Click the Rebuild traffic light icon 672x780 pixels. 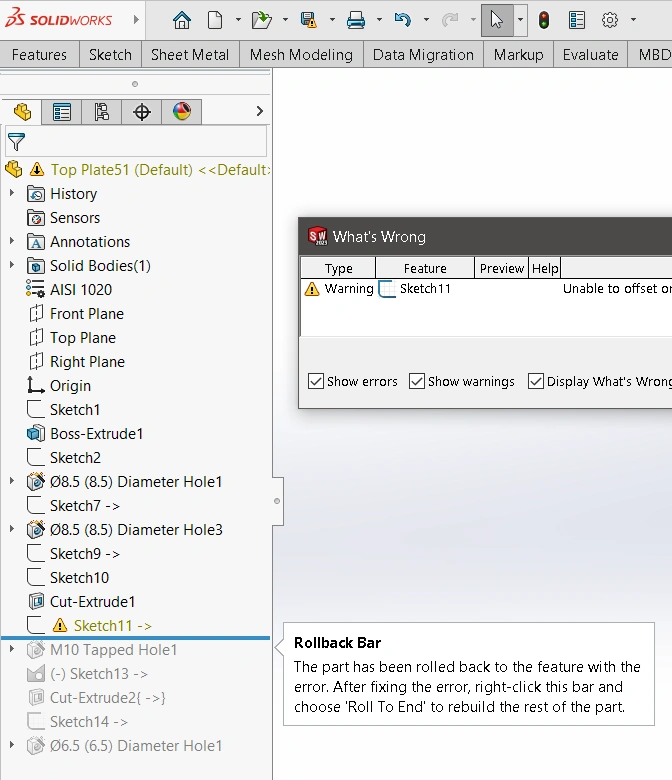point(544,20)
